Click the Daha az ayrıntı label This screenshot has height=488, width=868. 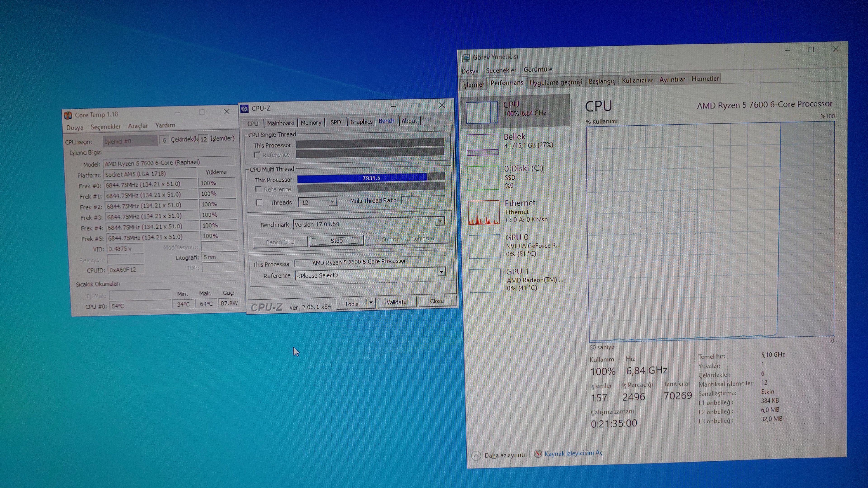(x=505, y=455)
